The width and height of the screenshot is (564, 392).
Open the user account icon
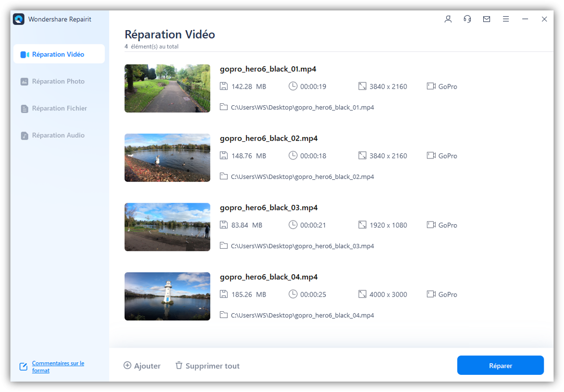(448, 19)
